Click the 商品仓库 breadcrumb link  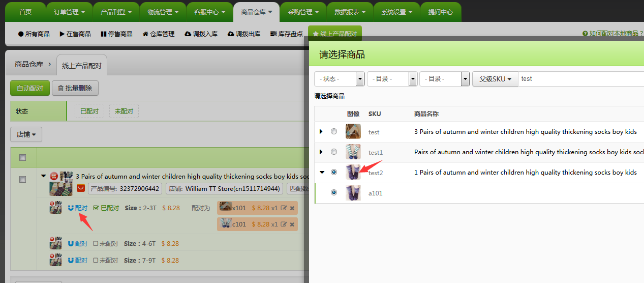coord(29,64)
